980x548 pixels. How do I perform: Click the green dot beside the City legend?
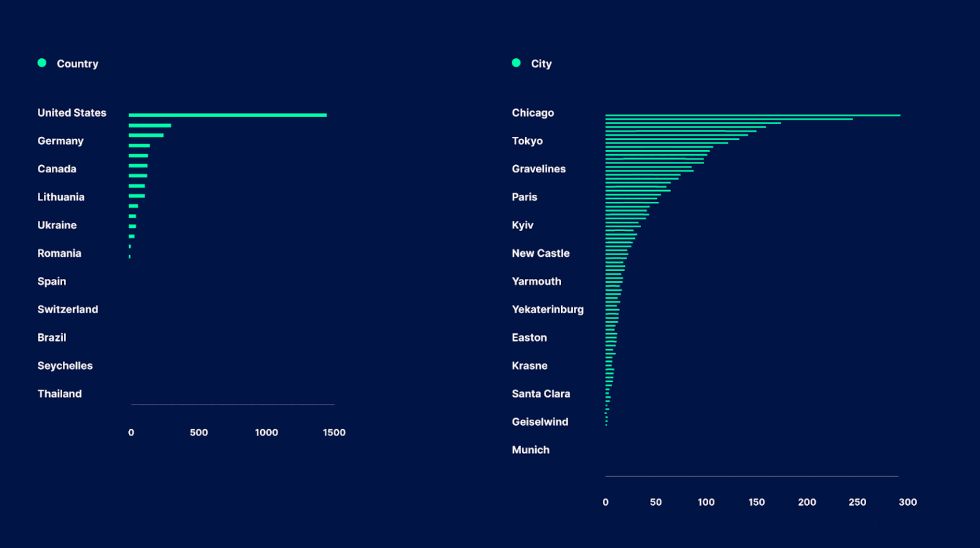pos(516,63)
